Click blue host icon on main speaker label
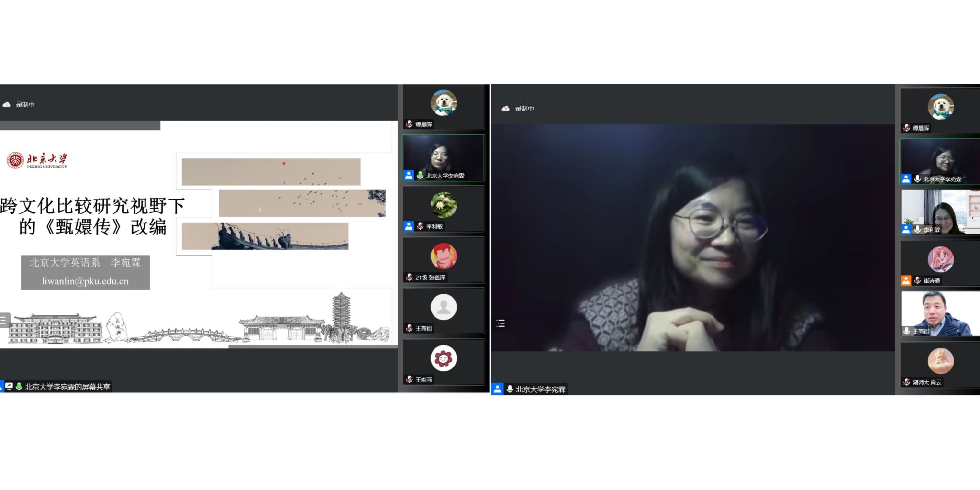This screenshot has height=490, width=980. [x=498, y=389]
